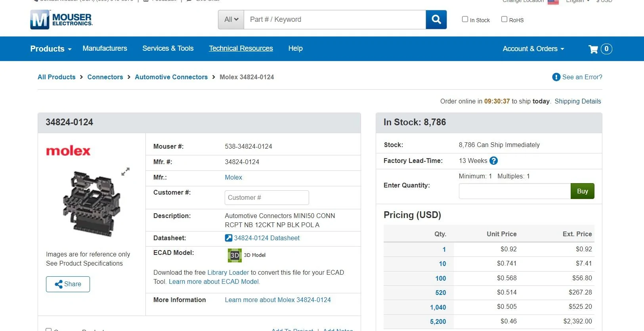Open Learn more about Molex 34824-0124
The width and height of the screenshot is (644, 331).
pyautogui.click(x=278, y=300)
